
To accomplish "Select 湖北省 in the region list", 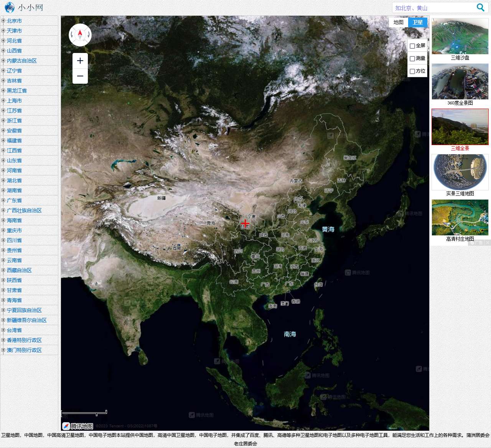I will click(x=14, y=180).
